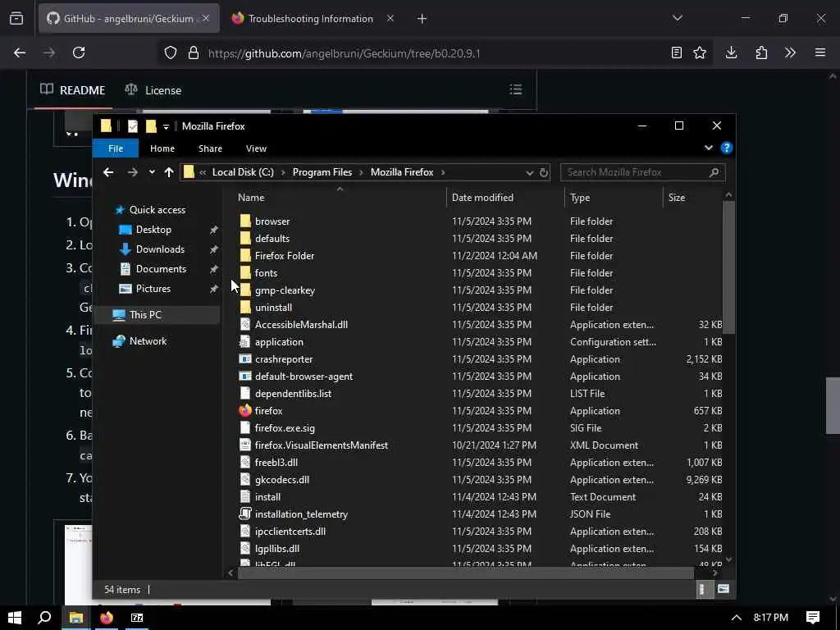Click Program Files in address breadcrumb
The height and width of the screenshot is (630, 840).
tap(322, 172)
